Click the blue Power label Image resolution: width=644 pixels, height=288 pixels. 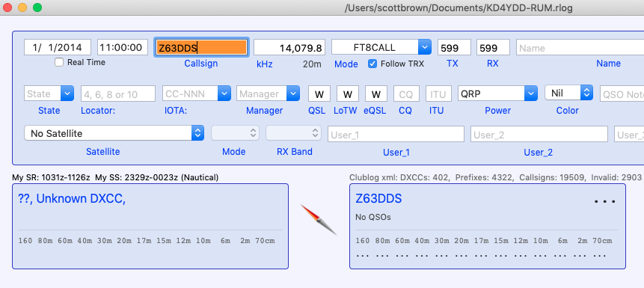(x=498, y=111)
